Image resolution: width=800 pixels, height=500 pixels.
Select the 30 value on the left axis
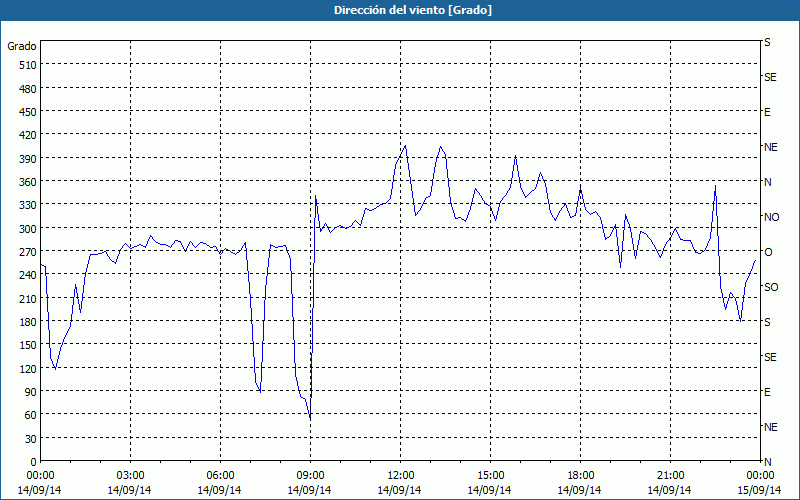31,439
